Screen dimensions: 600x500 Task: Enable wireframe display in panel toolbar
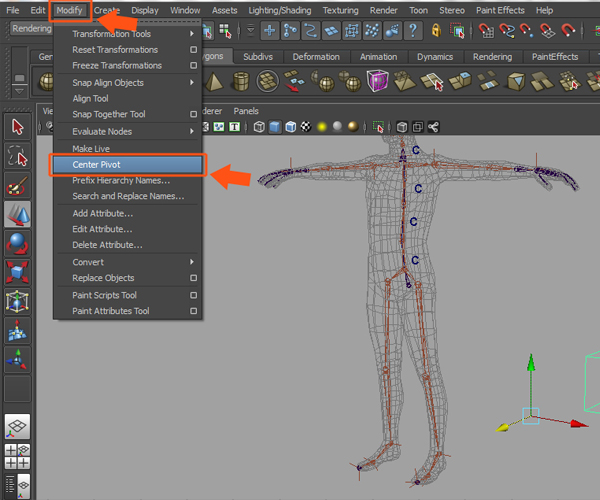259,127
